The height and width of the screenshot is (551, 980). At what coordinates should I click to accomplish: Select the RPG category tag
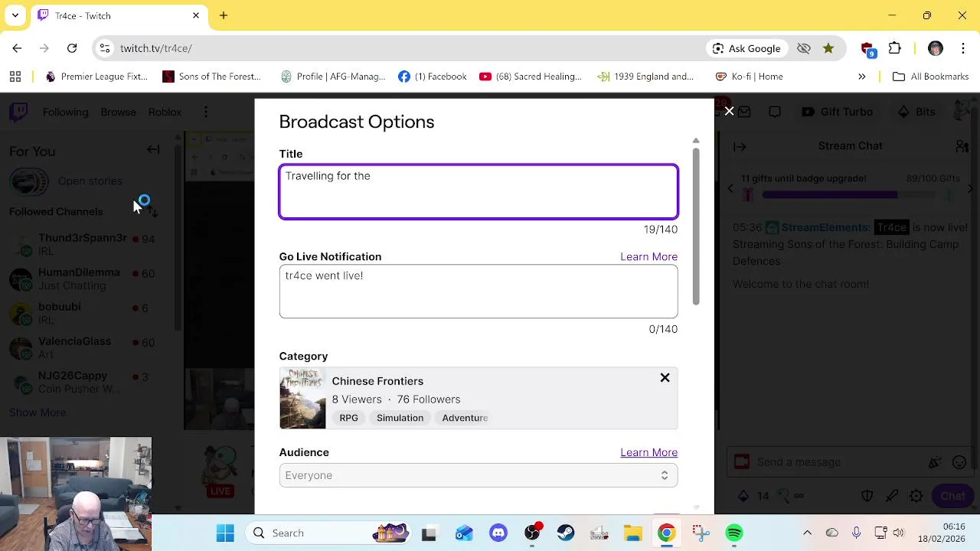click(348, 418)
